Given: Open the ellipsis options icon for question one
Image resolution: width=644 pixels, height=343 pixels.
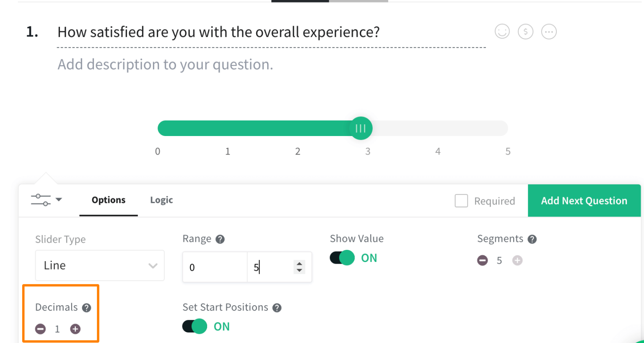Looking at the screenshot, I should pyautogui.click(x=549, y=31).
